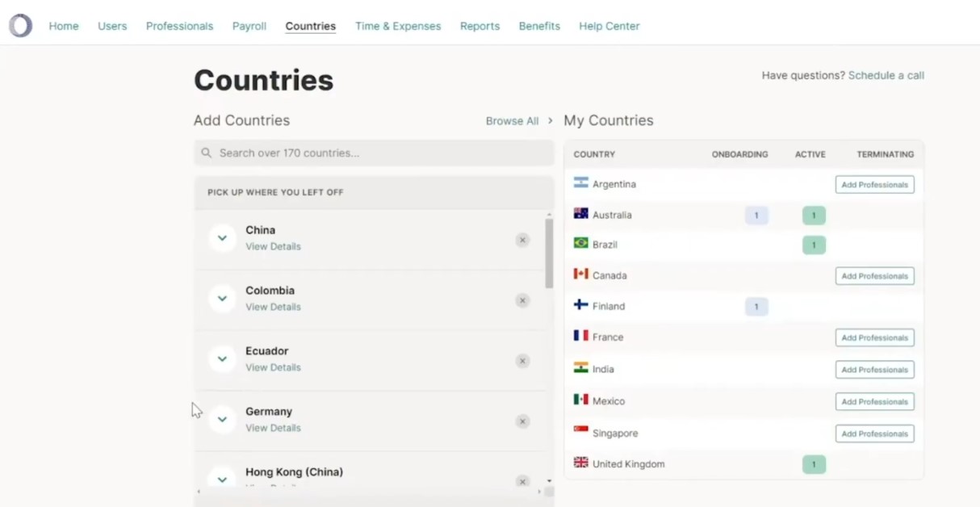
Task: Remove Colombia from the pick-up list
Action: point(522,300)
